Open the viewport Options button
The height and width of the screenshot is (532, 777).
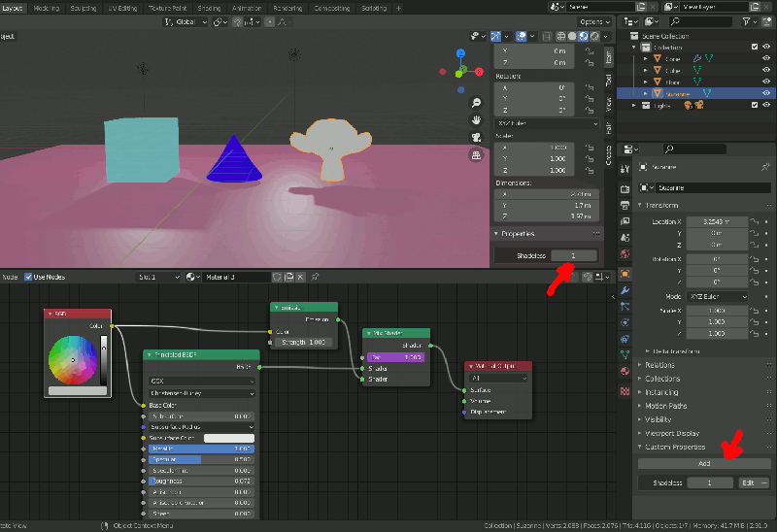pyautogui.click(x=594, y=21)
